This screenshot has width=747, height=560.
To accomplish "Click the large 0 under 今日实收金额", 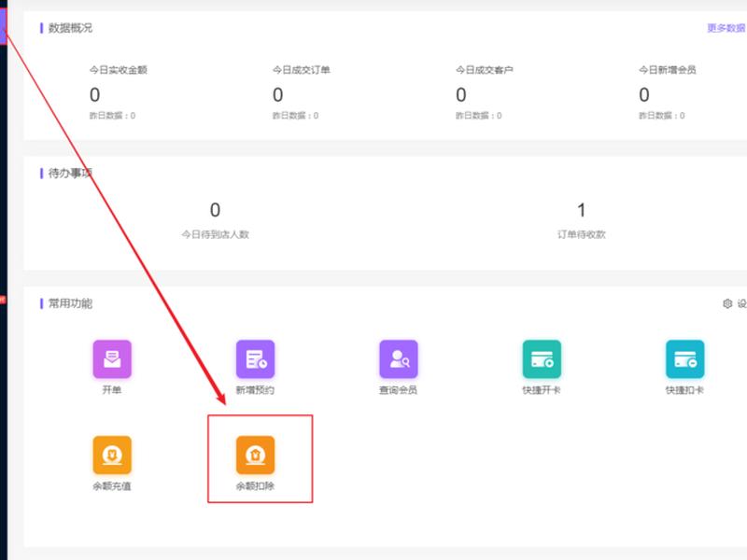I will coord(95,95).
